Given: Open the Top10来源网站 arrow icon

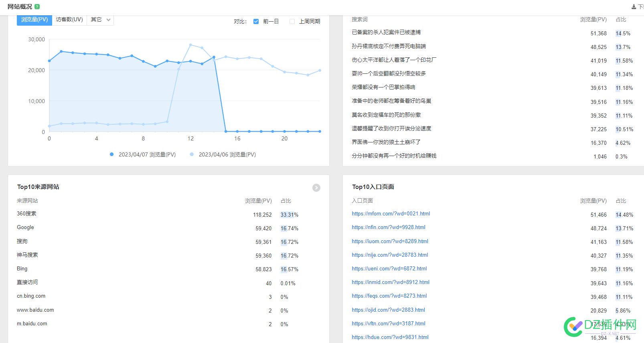Looking at the screenshot, I should (316, 188).
